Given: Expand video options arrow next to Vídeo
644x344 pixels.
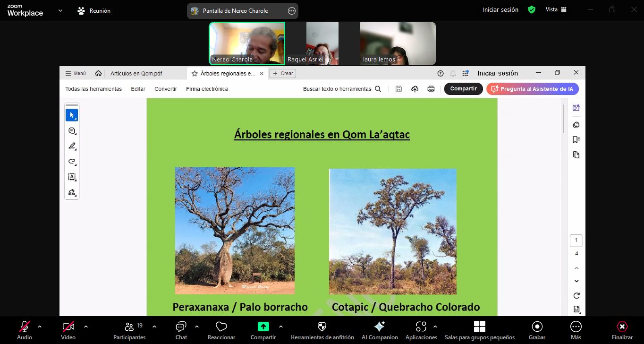Looking at the screenshot, I should (86, 326).
